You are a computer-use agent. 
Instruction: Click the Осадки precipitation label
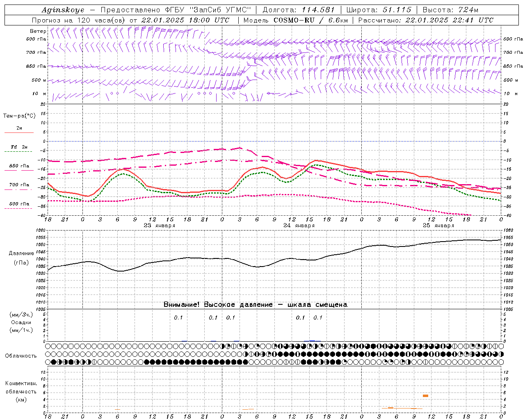(21, 322)
